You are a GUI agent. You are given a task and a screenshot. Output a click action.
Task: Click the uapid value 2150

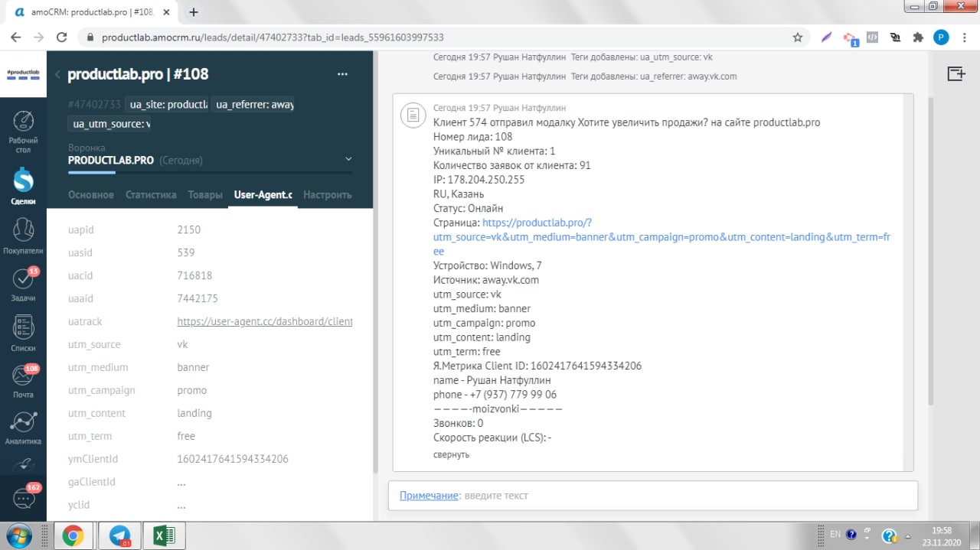click(189, 229)
